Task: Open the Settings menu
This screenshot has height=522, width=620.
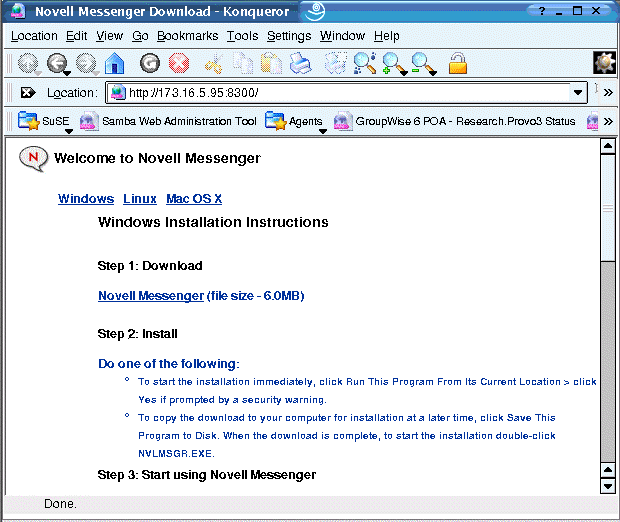Action: (x=289, y=36)
